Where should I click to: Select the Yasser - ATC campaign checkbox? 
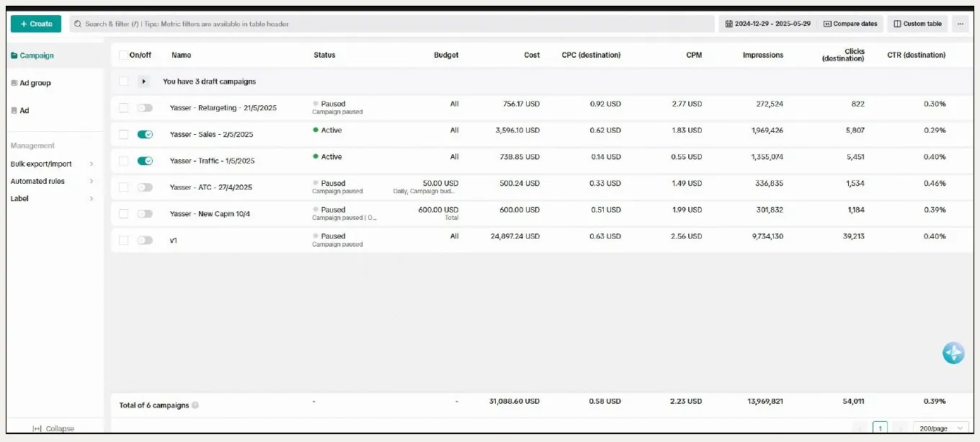(x=123, y=187)
